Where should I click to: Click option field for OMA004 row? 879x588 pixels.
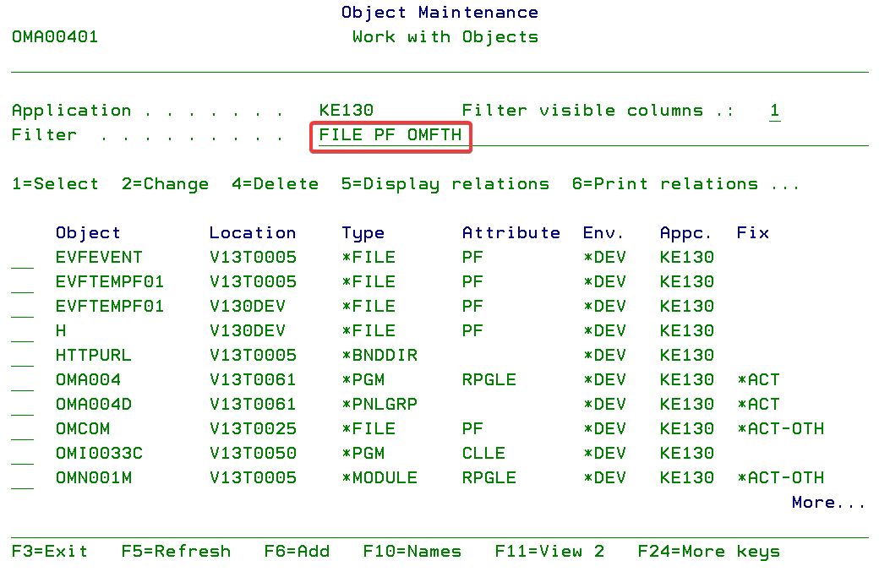(22, 381)
